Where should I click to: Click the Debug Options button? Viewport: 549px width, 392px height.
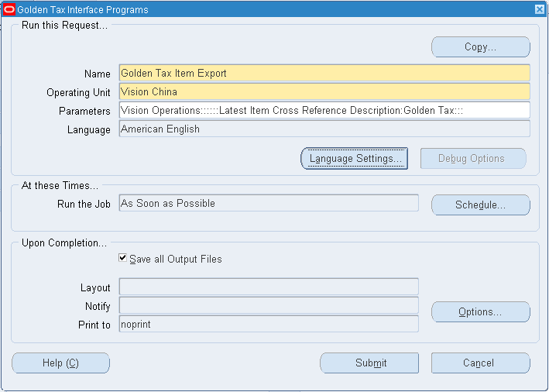(x=473, y=159)
